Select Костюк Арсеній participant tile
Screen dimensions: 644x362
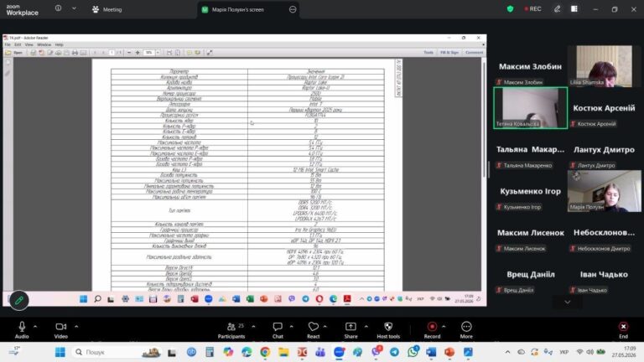(x=604, y=108)
